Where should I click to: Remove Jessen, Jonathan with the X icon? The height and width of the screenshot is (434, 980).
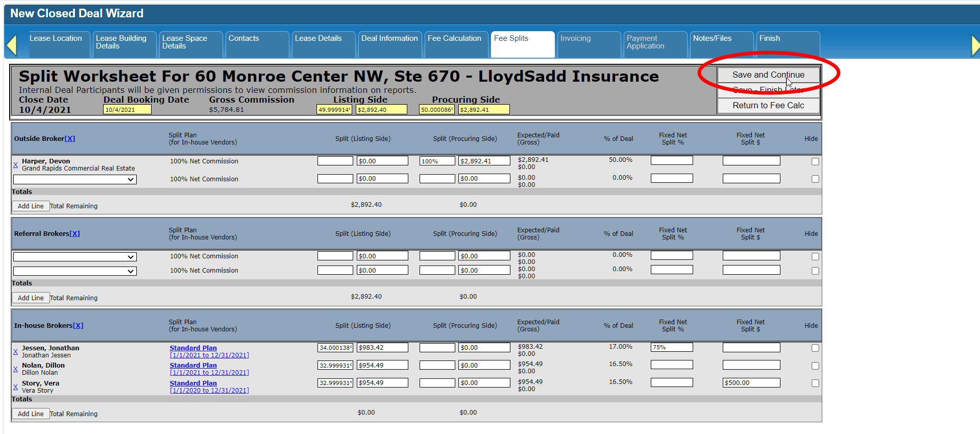[x=15, y=352]
